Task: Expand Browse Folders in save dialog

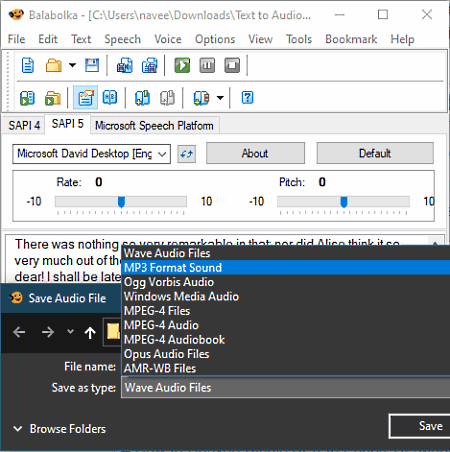Action: pyautogui.click(x=59, y=429)
